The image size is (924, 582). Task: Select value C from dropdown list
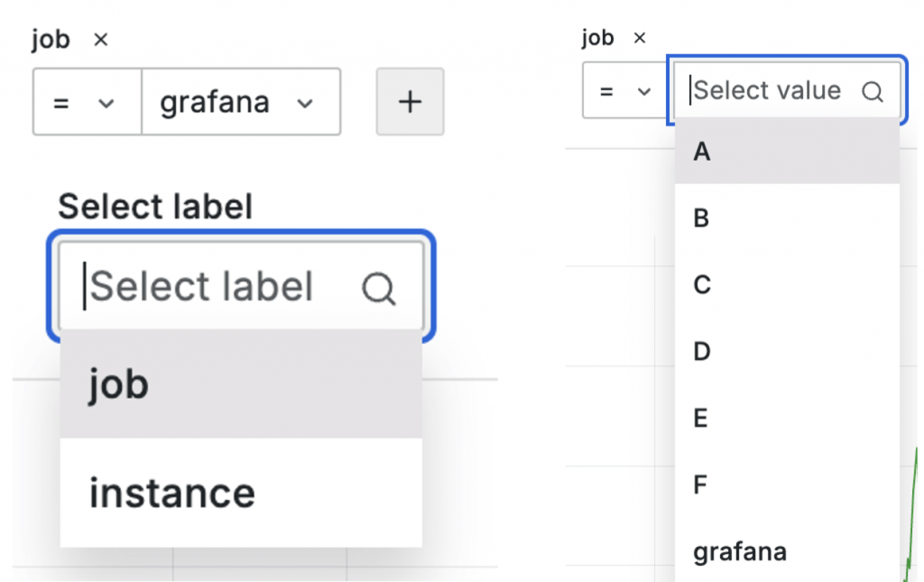point(787,285)
